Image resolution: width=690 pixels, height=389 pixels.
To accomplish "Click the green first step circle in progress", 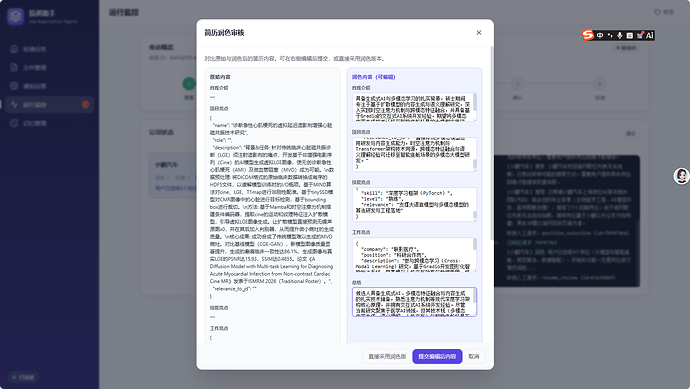I will click(x=189, y=84).
